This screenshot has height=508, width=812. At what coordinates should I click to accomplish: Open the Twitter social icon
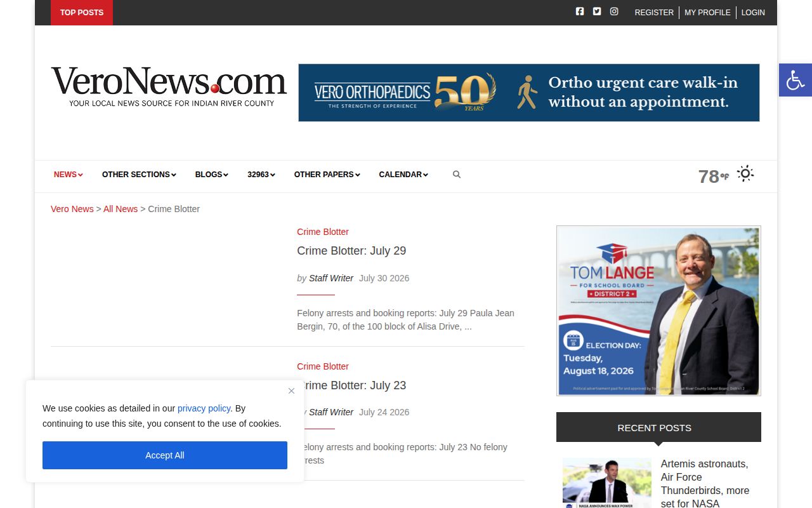pyautogui.click(x=597, y=11)
